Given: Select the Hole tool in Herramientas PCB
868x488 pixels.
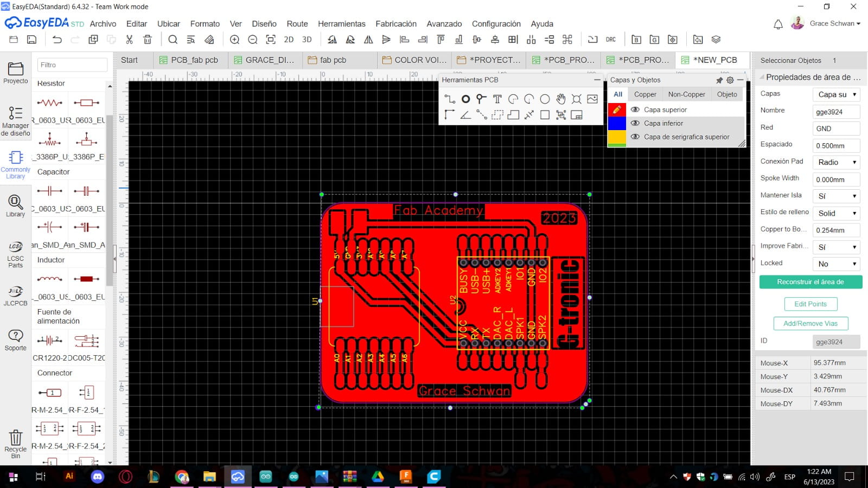Looking at the screenshot, I should tap(576, 99).
